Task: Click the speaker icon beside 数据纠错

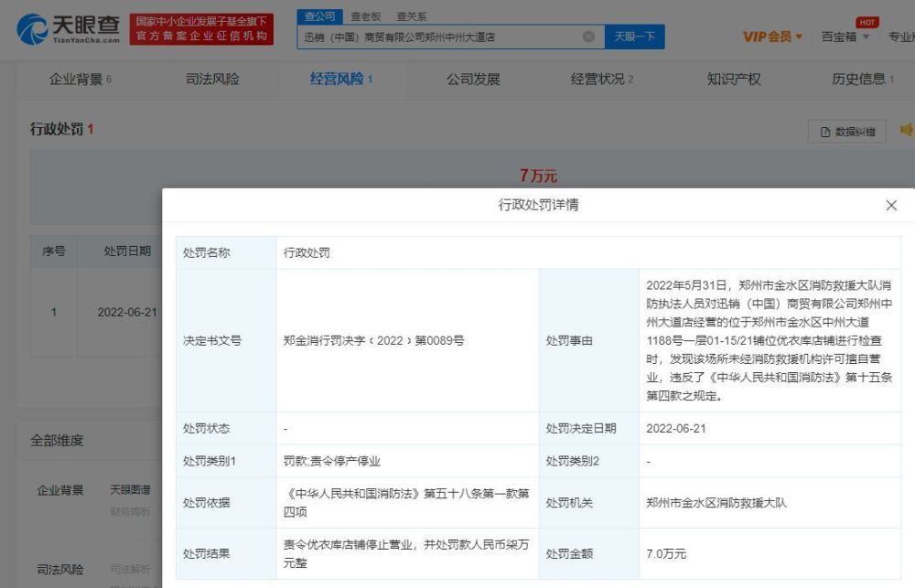Action: pos(907,130)
